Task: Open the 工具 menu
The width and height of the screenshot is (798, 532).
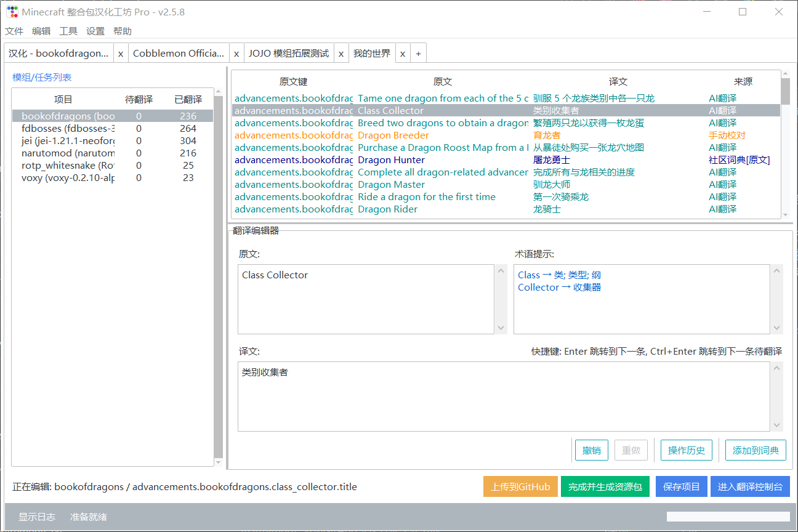Action: [x=68, y=31]
